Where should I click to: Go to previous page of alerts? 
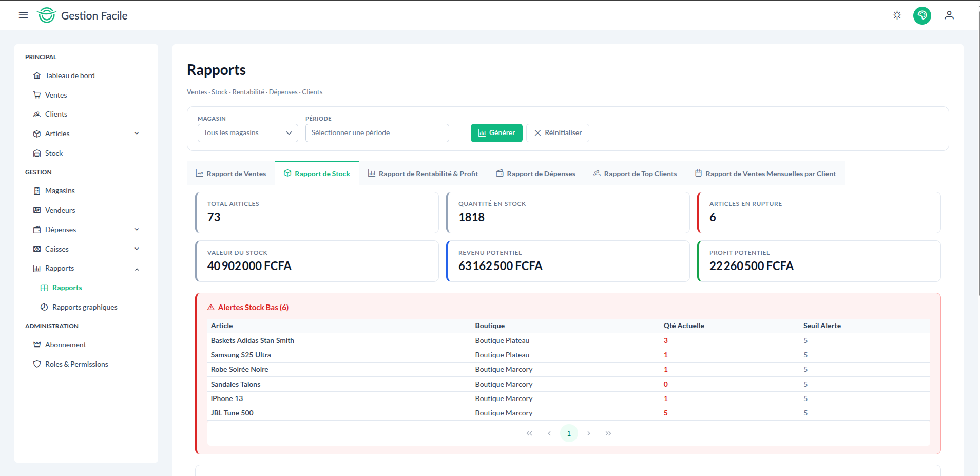click(549, 433)
